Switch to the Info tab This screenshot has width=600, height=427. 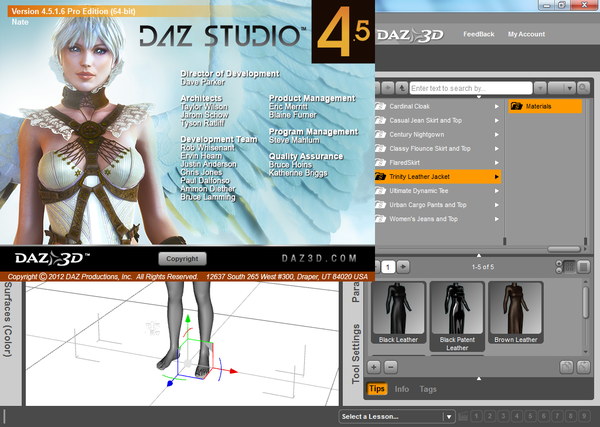tap(402, 389)
